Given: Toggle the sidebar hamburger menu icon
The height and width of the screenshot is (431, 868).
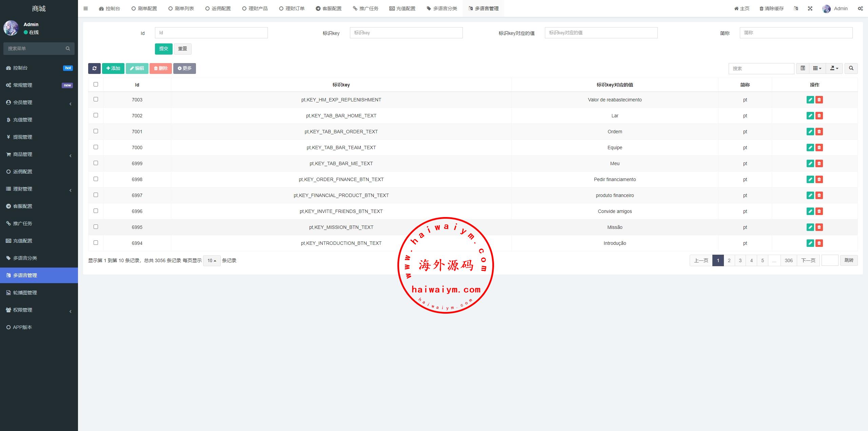Looking at the screenshot, I should (x=85, y=8).
